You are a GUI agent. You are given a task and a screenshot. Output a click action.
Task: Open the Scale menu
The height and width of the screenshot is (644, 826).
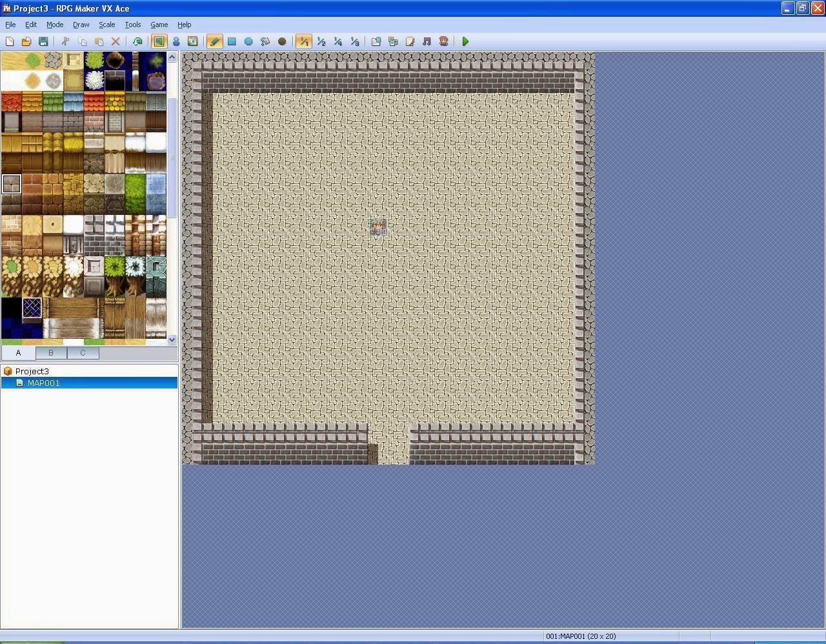[x=107, y=25]
